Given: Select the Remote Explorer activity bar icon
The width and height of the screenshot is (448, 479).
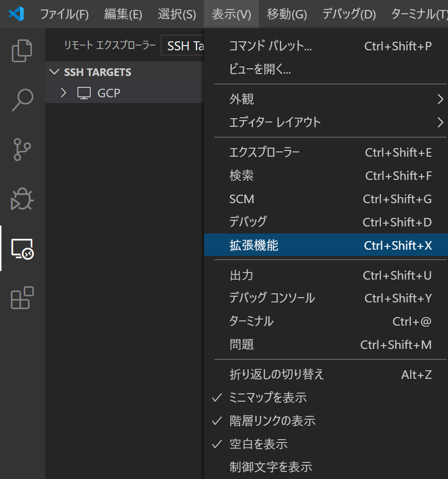Looking at the screenshot, I should point(22,248).
